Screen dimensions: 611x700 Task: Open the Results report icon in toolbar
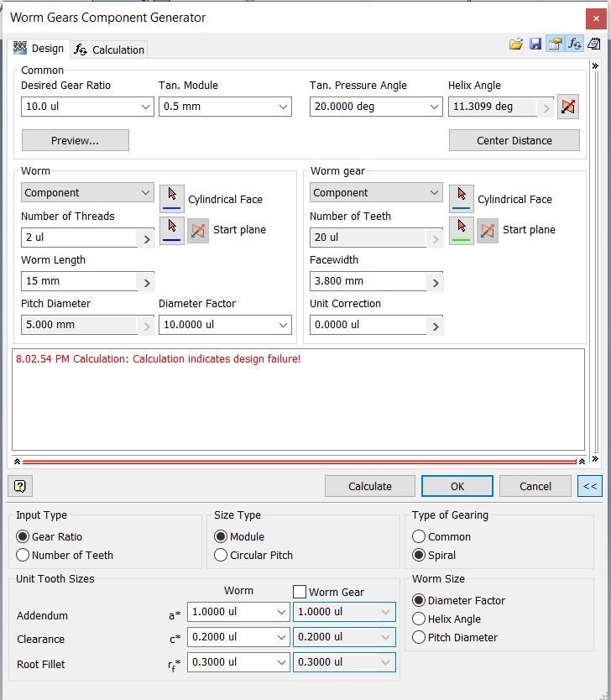tap(593, 44)
